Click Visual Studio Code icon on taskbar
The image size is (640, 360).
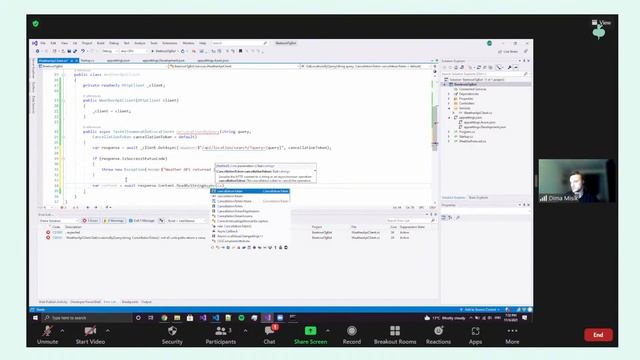[x=216, y=318]
